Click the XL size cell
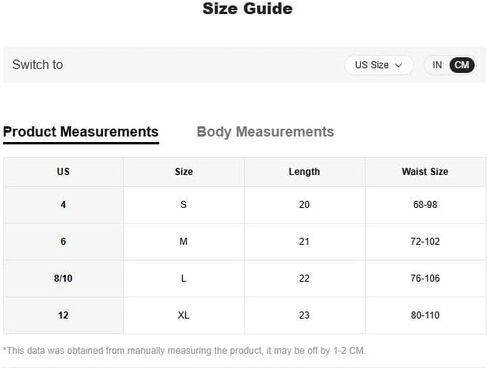This screenshot has width=488, height=368. pyautogui.click(x=184, y=315)
